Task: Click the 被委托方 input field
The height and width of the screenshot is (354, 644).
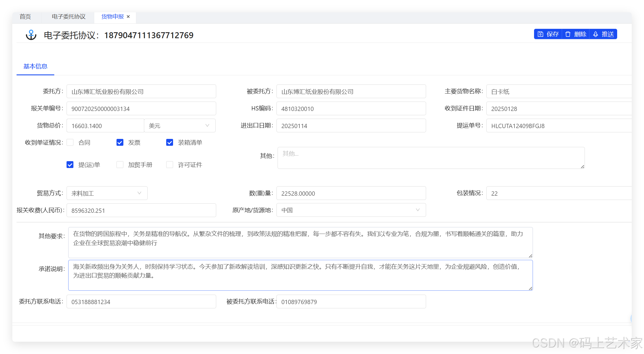Action: pyautogui.click(x=351, y=92)
